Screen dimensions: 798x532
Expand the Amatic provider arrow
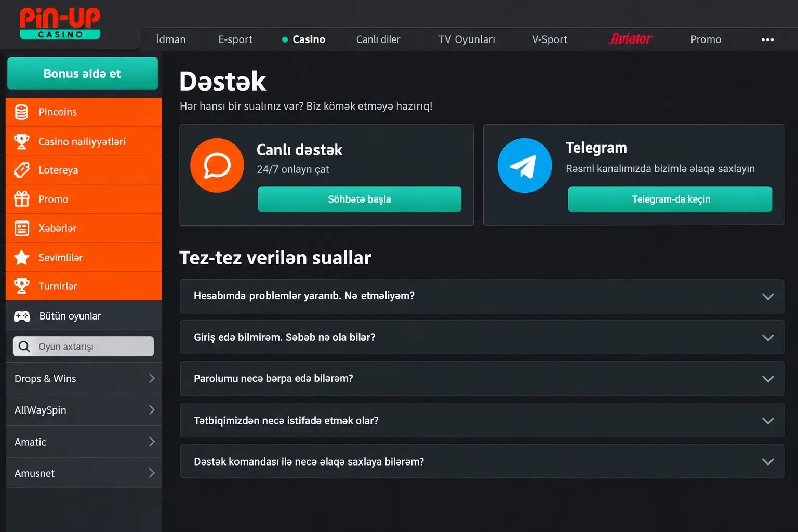pos(152,442)
